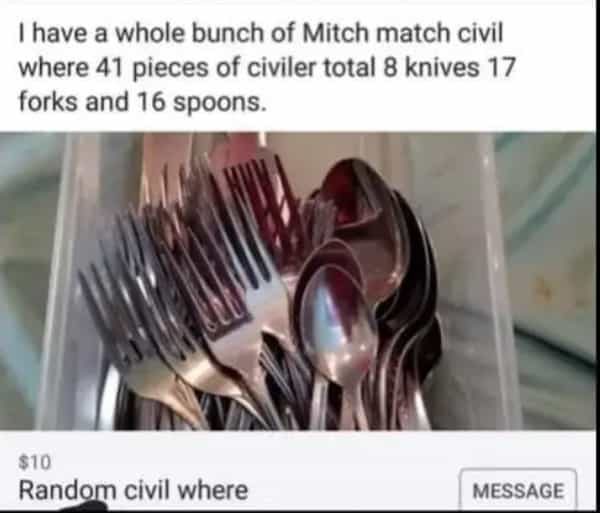Open the 'Random civil where' listing title
Image resolution: width=600 pixels, height=513 pixels.
tap(134, 490)
